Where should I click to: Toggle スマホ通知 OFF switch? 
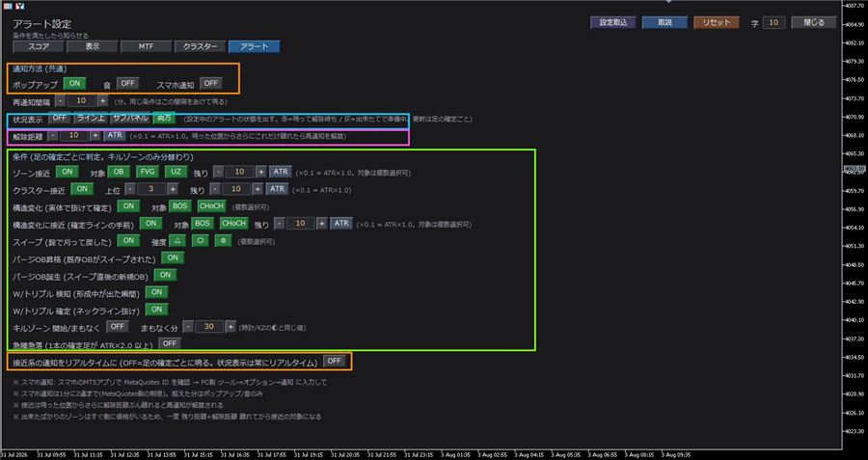pos(210,84)
